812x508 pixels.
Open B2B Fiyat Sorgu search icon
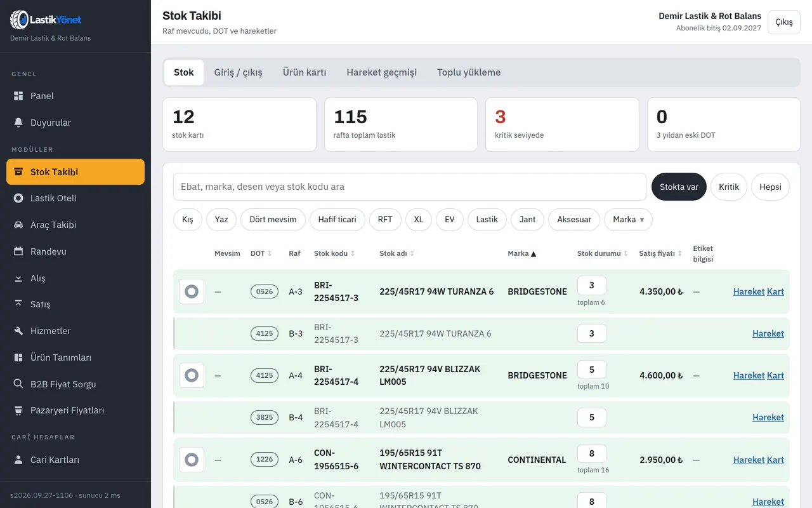tap(18, 384)
